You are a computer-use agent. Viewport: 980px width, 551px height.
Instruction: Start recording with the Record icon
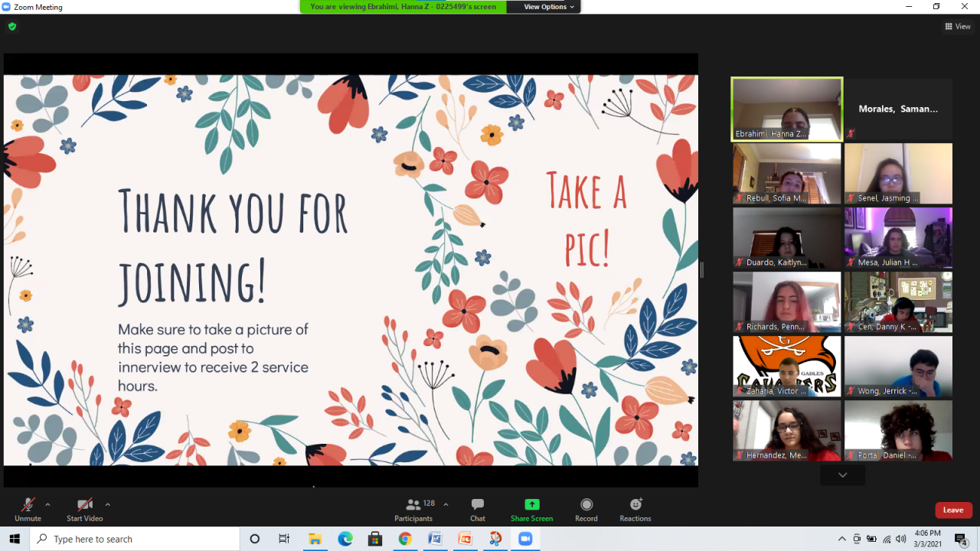pos(586,504)
